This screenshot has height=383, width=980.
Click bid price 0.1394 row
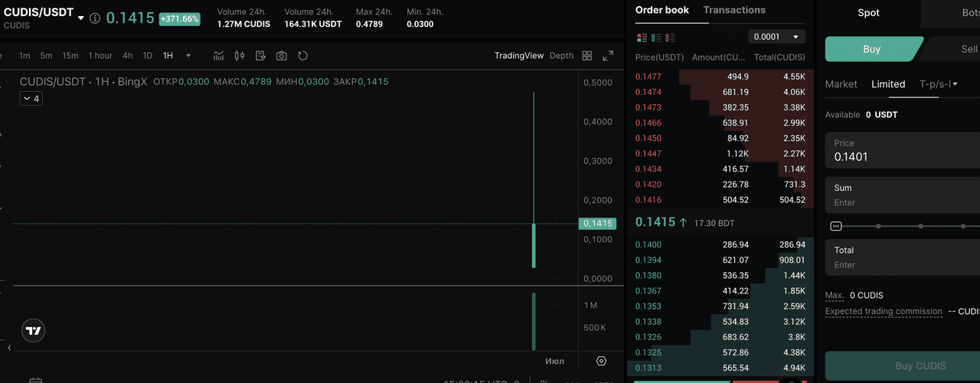(720, 260)
